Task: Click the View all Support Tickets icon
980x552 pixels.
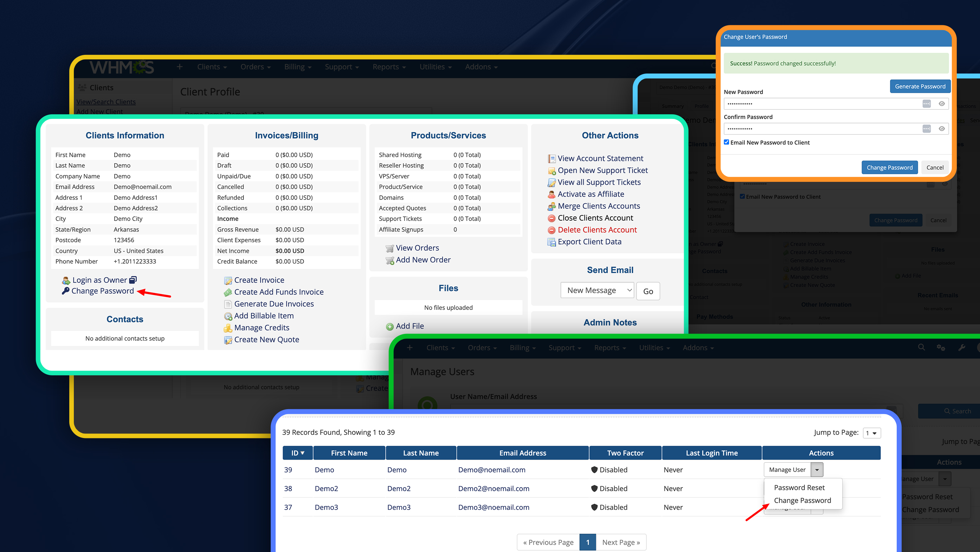Action: coord(552,182)
